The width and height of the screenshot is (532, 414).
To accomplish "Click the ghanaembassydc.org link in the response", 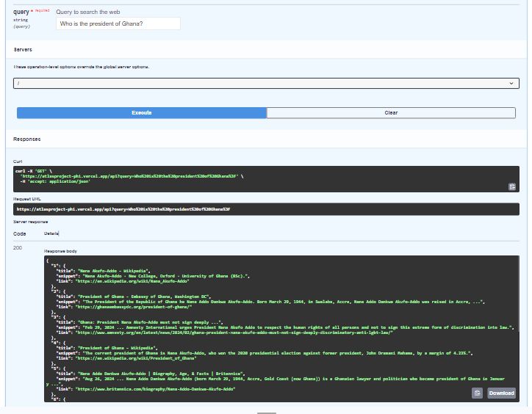I will tap(133, 307).
